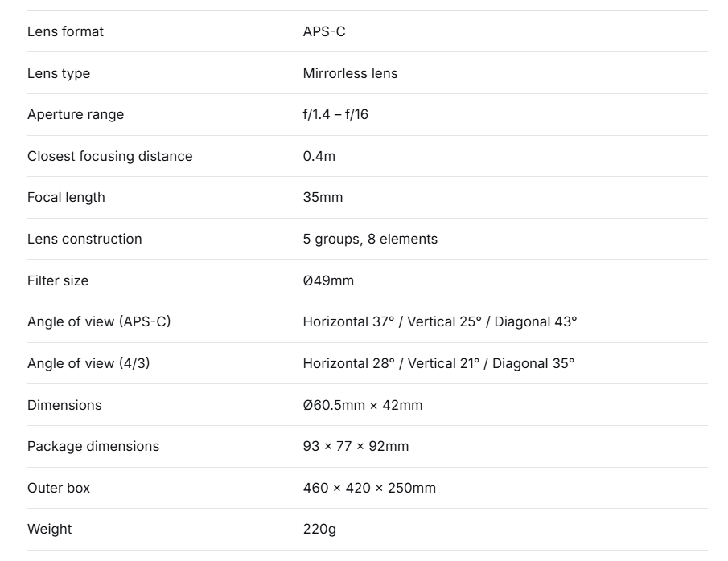Click the "APS-C" lens format value

pos(324,31)
